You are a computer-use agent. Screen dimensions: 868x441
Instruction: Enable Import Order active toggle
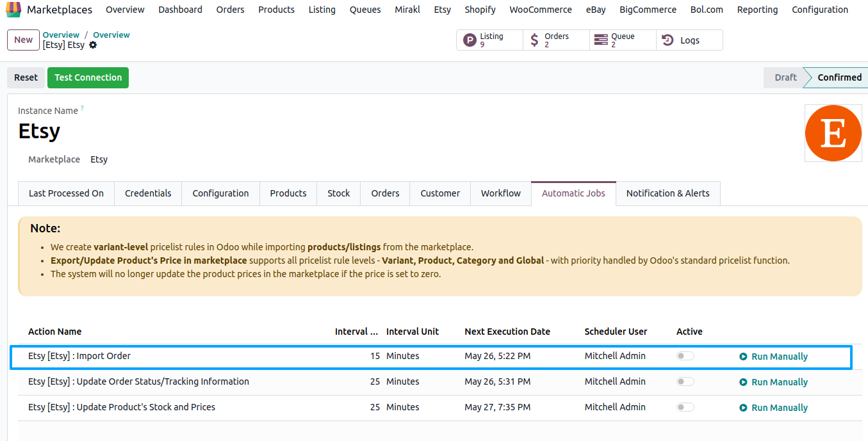coord(685,356)
